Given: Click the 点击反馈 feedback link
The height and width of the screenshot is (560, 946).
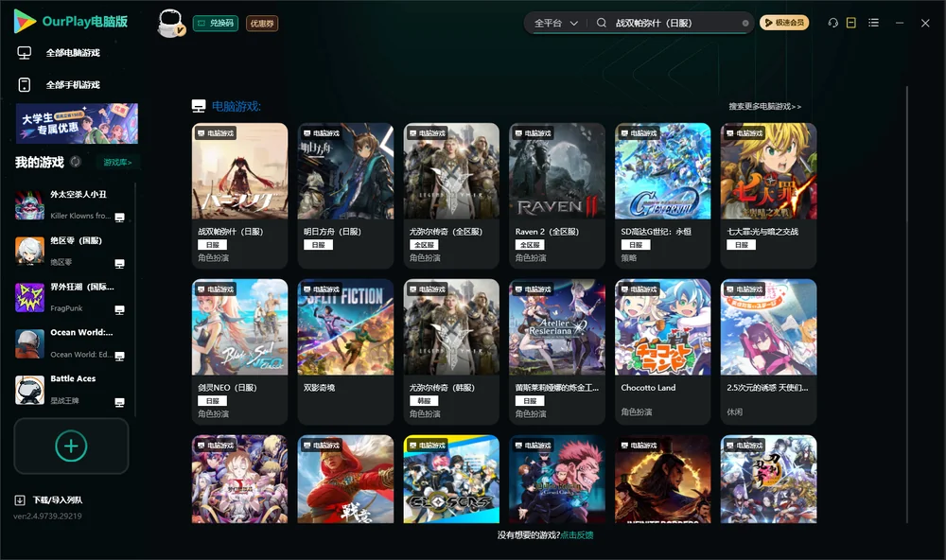Looking at the screenshot, I should coord(577,534).
